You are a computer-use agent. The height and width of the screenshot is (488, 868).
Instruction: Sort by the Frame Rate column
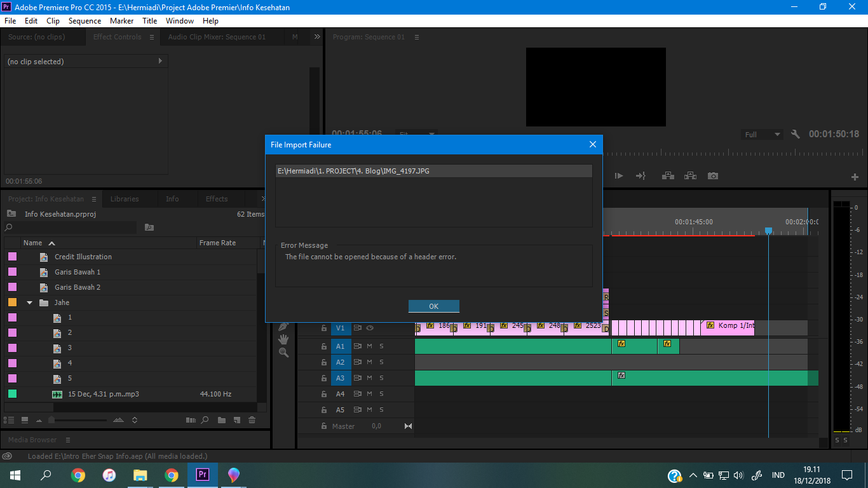coord(217,243)
